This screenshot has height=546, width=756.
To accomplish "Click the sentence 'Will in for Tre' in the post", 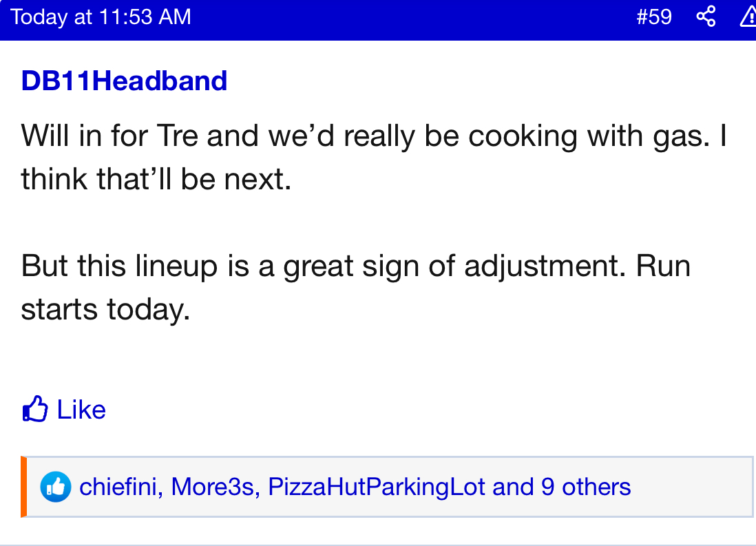I will coord(110,136).
